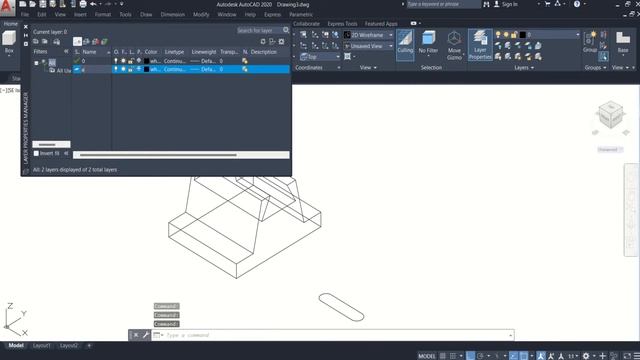Click ribbon layer black color swatch

pos(522,35)
